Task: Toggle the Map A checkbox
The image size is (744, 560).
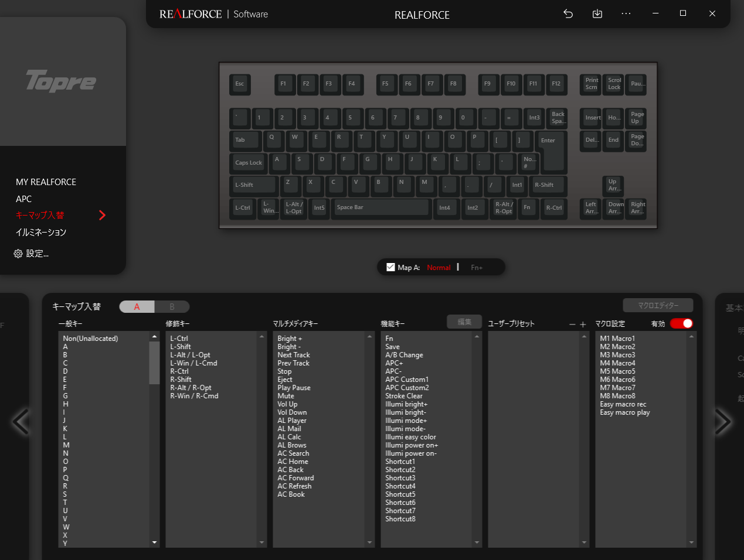Action: click(390, 267)
